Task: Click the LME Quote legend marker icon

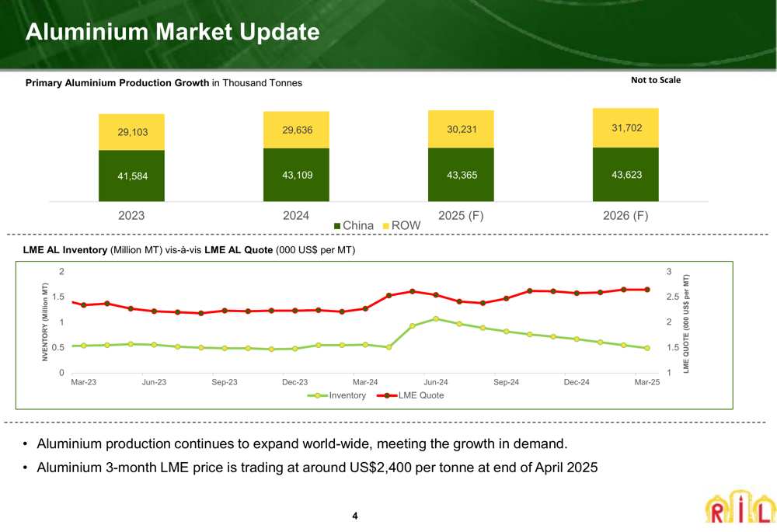Action: [x=387, y=395]
